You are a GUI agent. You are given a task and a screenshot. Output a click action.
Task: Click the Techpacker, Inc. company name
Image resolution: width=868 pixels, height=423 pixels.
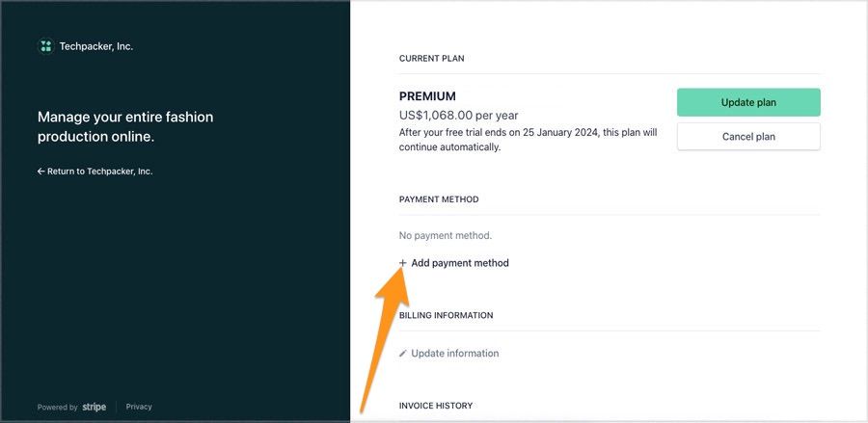(96, 46)
